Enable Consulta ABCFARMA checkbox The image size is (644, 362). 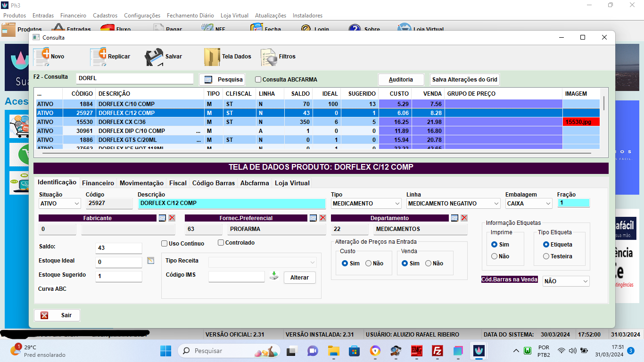[x=258, y=80]
